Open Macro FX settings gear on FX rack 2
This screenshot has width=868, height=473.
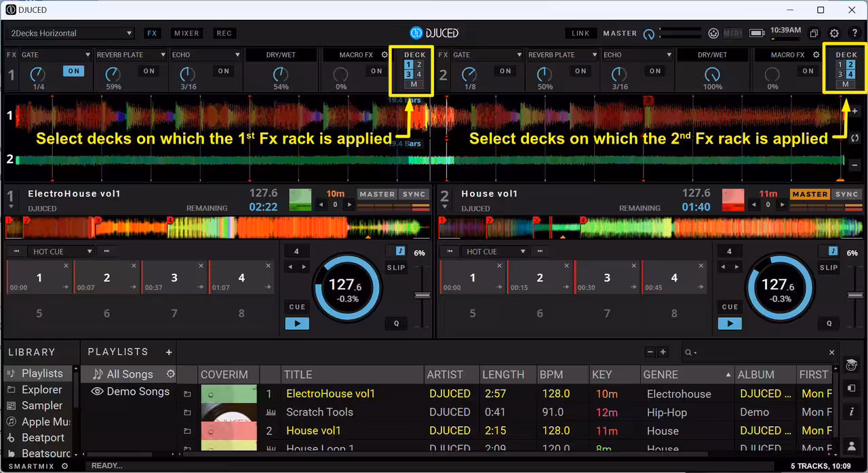(816, 55)
